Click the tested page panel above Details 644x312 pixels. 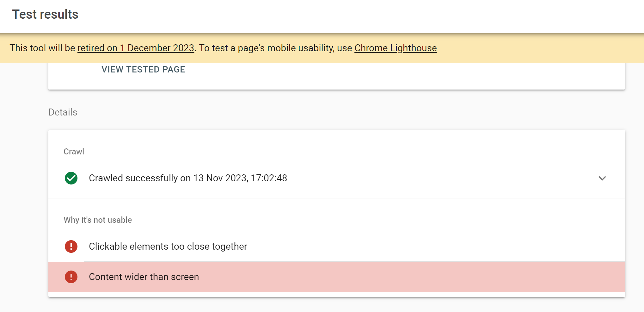[379, 78]
